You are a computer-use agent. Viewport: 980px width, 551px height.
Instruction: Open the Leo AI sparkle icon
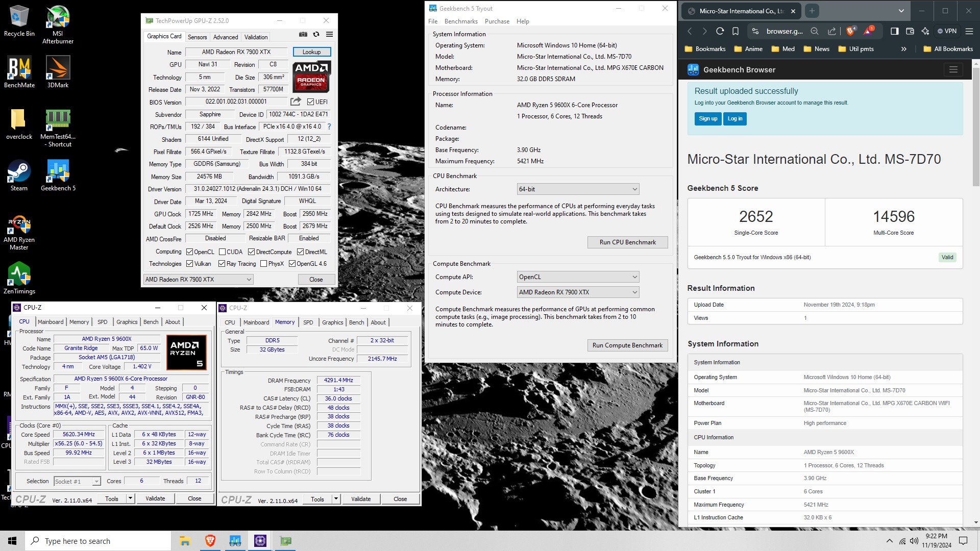click(925, 31)
